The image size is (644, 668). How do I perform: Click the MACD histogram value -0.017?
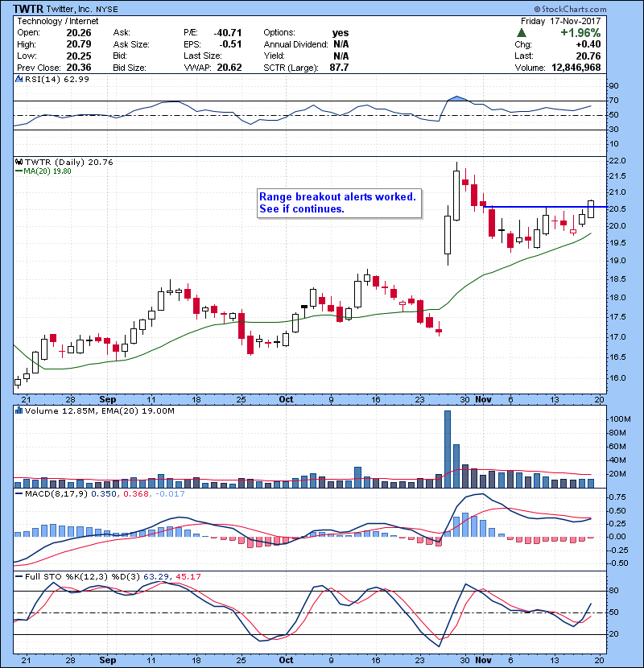click(170, 494)
